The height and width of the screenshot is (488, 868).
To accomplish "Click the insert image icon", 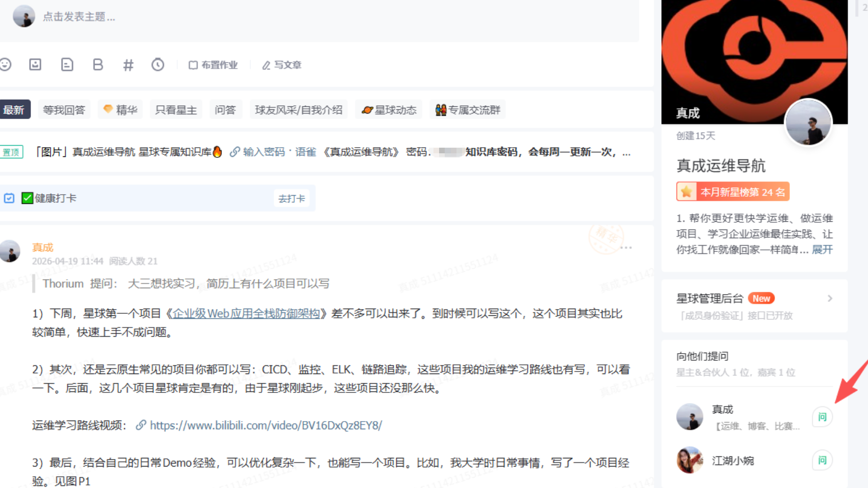I will (35, 65).
